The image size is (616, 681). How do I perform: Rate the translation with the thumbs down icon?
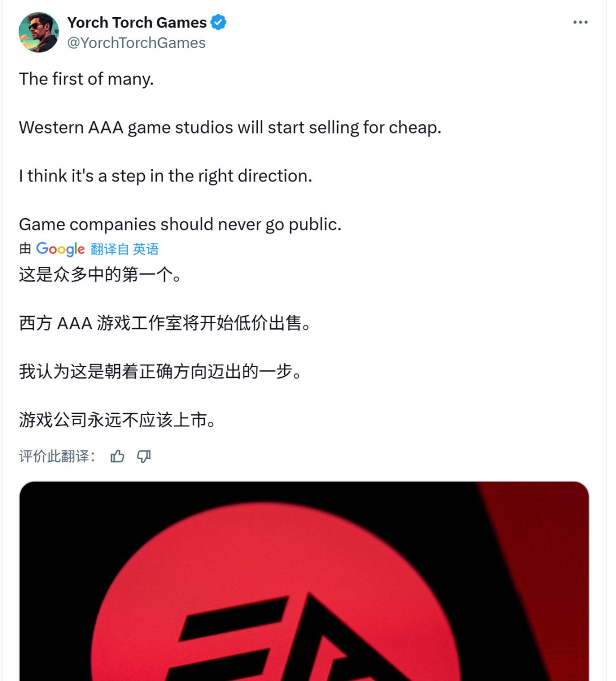(x=143, y=456)
